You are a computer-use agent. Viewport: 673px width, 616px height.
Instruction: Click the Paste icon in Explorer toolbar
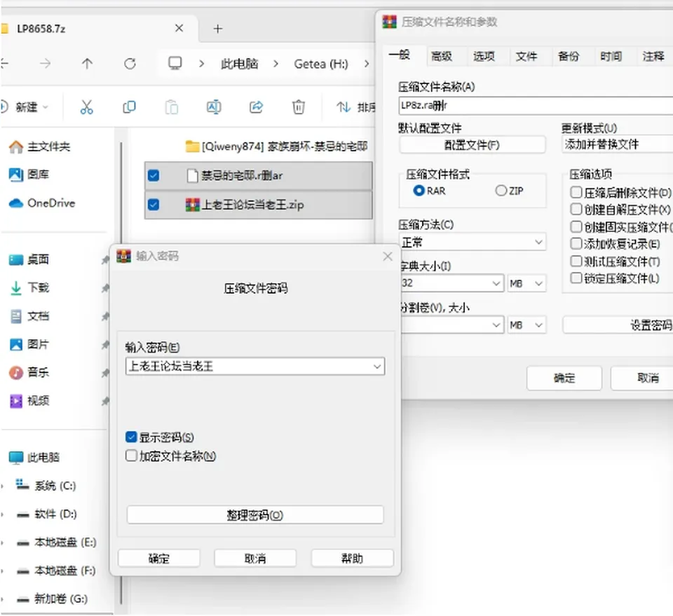coord(171,107)
